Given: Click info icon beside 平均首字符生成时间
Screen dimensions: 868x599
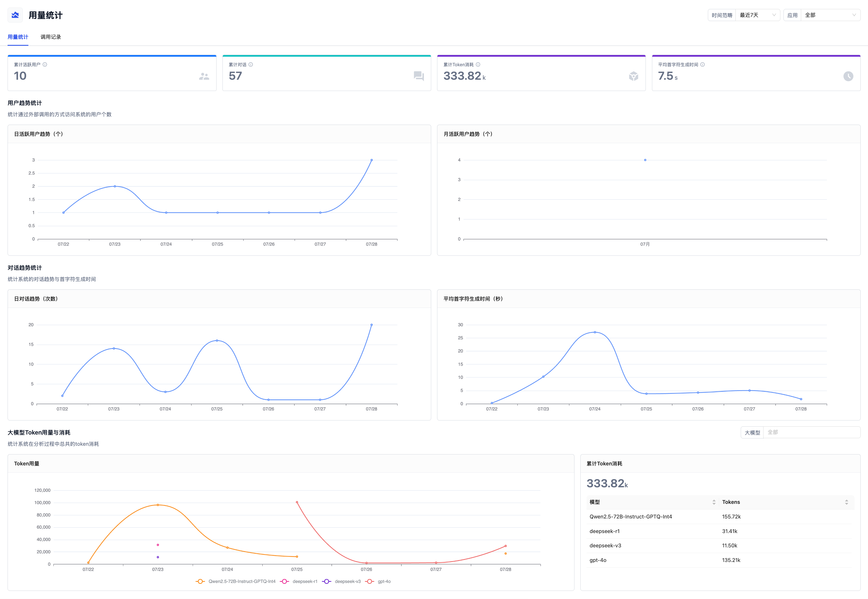Looking at the screenshot, I should point(702,65).
